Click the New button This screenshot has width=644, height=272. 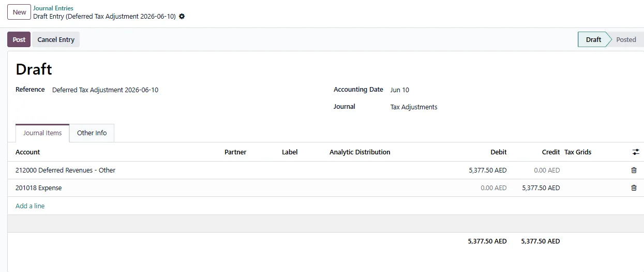tap(19, 12)
